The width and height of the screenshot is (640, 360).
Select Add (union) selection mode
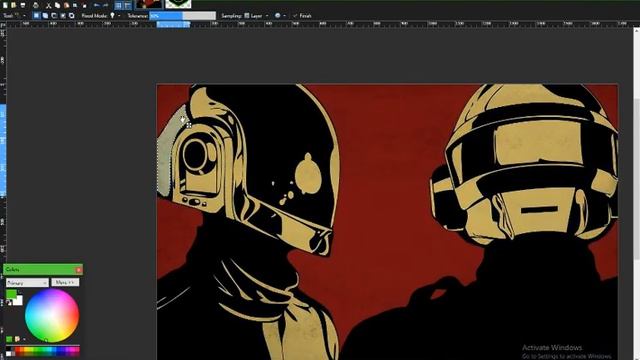(45, 16)
